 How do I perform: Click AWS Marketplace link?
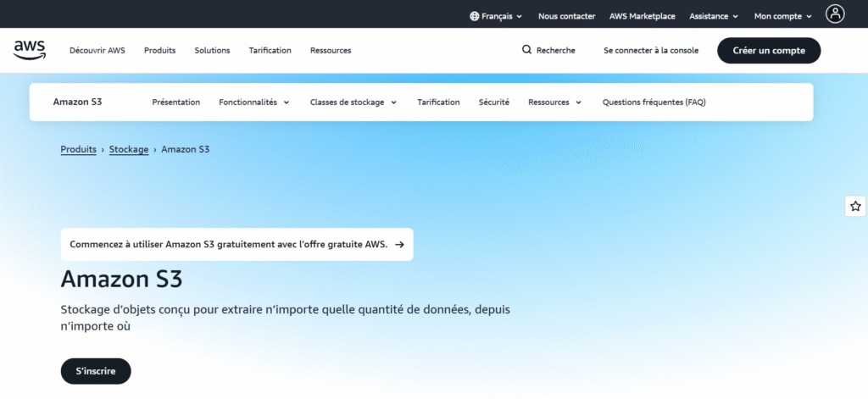tap(643, 17)
